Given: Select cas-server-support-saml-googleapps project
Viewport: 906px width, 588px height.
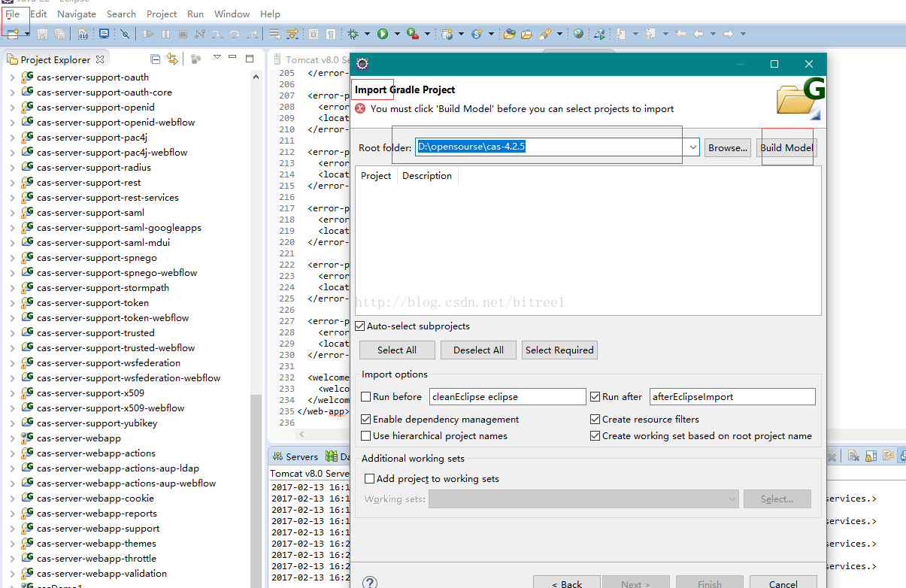Looking at the screenshot, I should point(119,228).
